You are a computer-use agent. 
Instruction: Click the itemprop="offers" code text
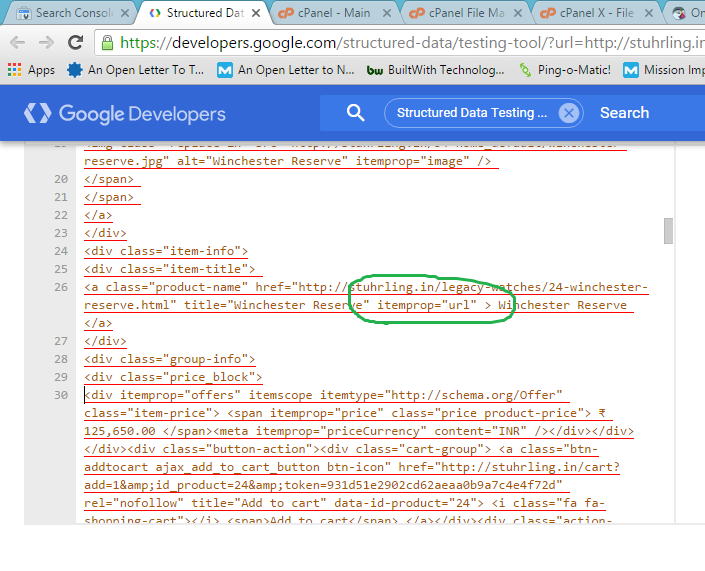(180, 395)
